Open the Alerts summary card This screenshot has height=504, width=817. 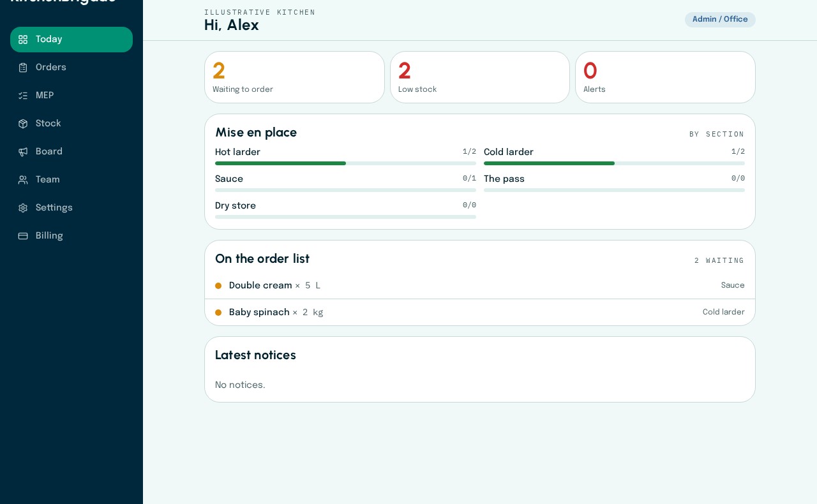(665, 77)
